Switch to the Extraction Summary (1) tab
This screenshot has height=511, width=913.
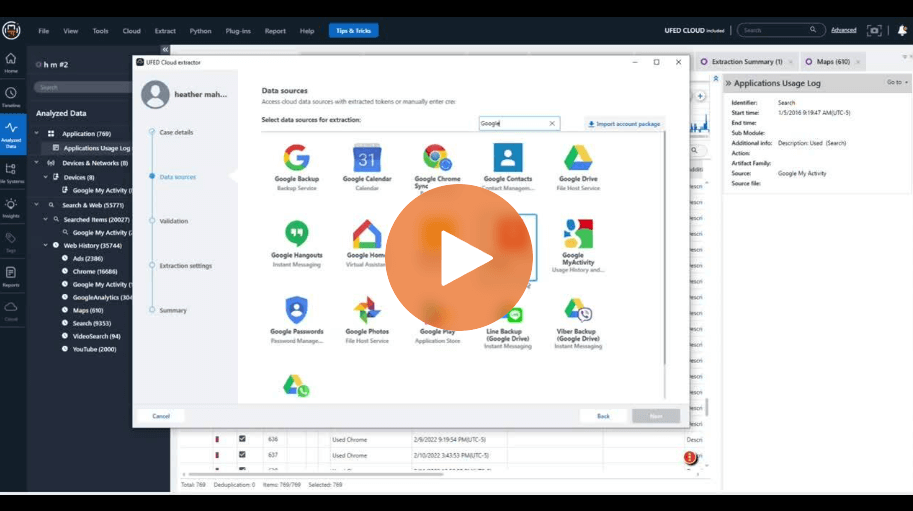pyautogui.click(x=746, y=62)
